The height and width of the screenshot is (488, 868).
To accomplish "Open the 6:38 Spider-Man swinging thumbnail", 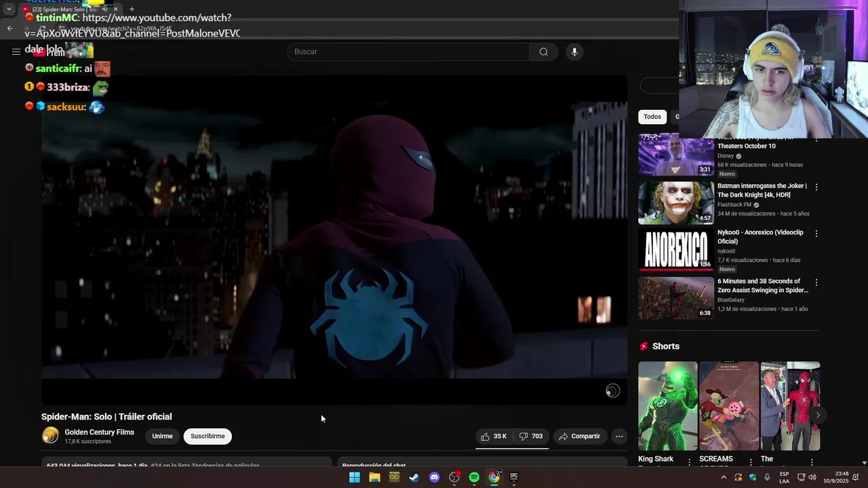I will (675, 298).
